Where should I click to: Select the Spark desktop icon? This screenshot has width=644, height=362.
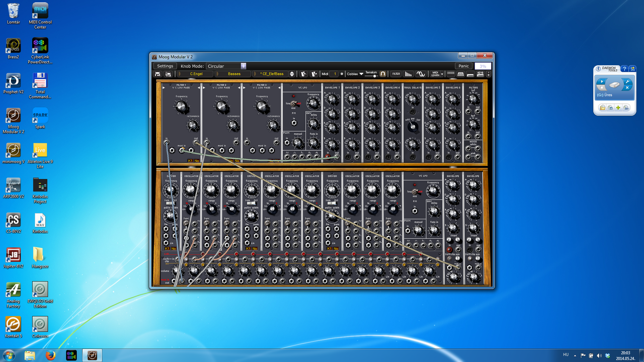pyautogui.click(x=40, y=118)
